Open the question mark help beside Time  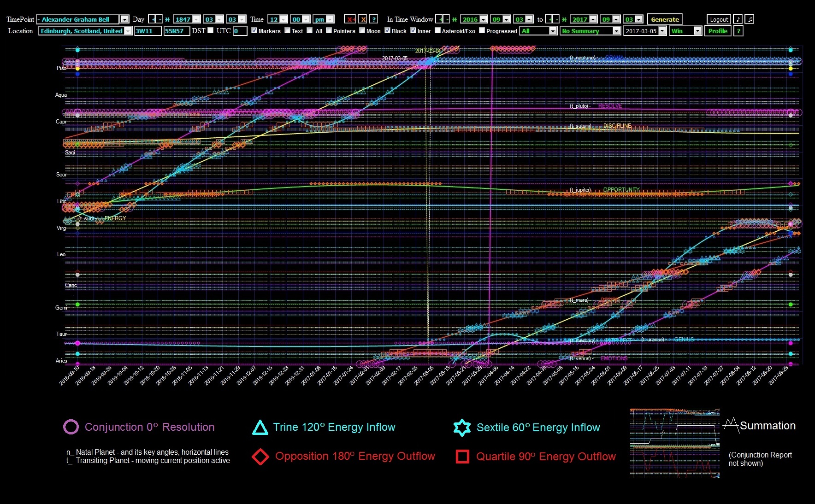[374, 19]
